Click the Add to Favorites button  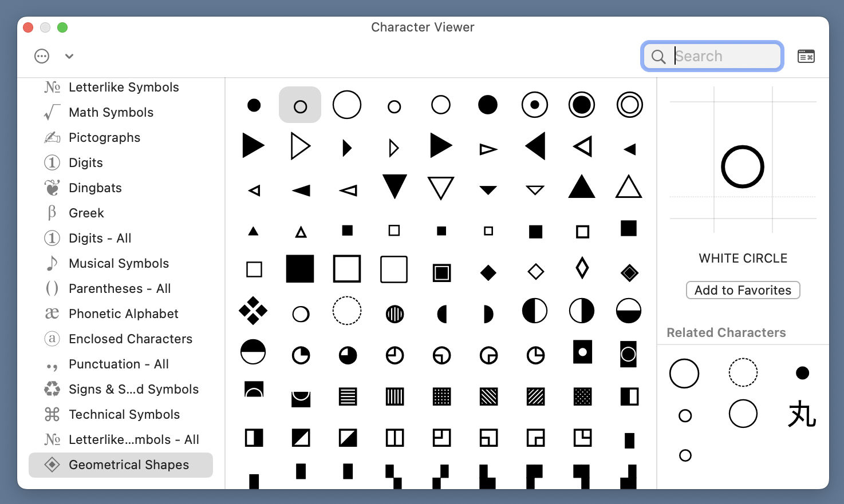[743, 290]
